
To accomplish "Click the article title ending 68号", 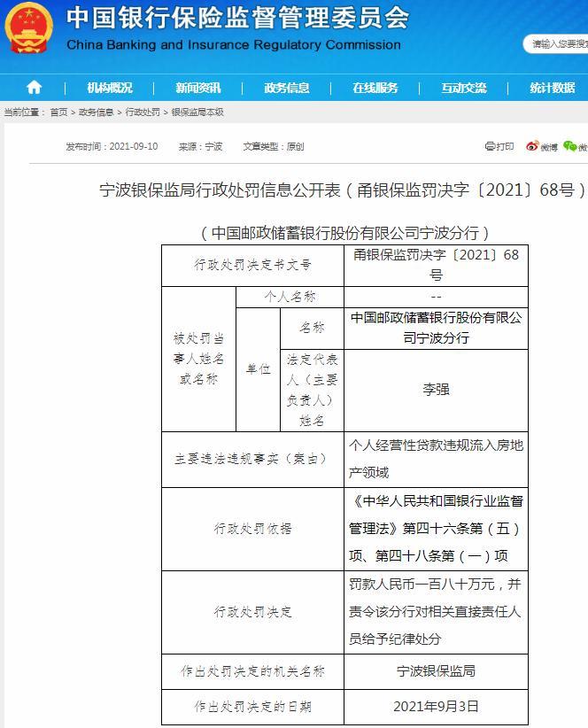I will pos(343,190).
